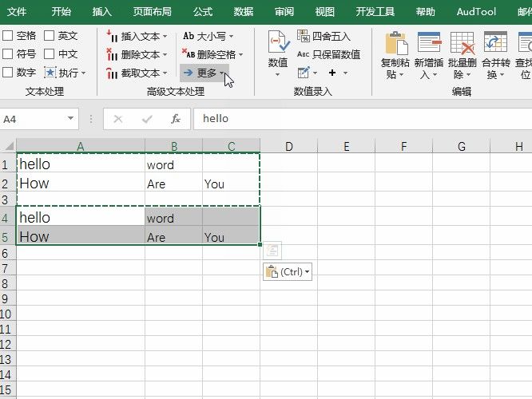Open the 帮助 tab
Viewport: 532px width, 399px height.
coord(426,12)
